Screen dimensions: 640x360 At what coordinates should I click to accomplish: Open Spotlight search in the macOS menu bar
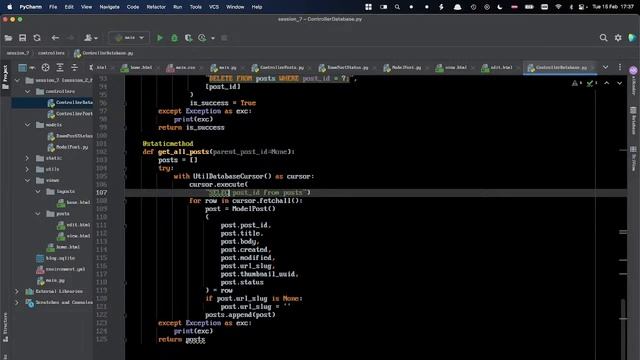[397, 7]
